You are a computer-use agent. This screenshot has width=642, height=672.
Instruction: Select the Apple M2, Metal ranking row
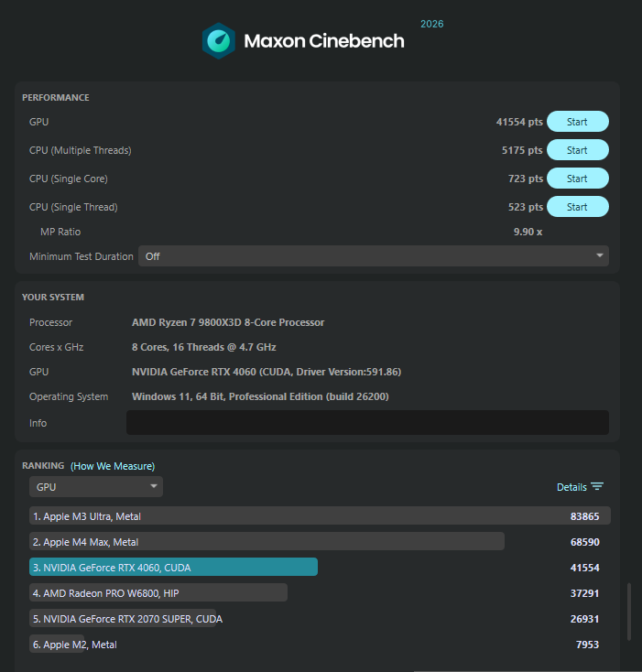tap(320, 645)
